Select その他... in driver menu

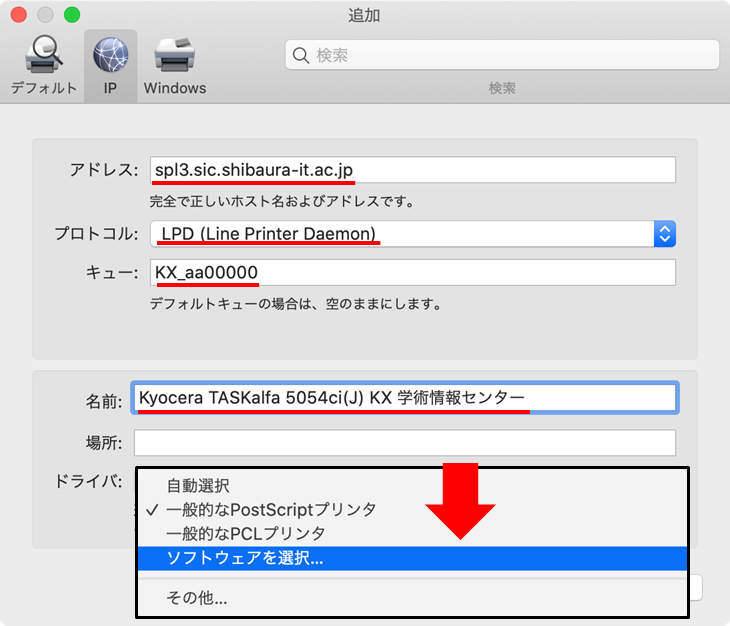(412, 598)
